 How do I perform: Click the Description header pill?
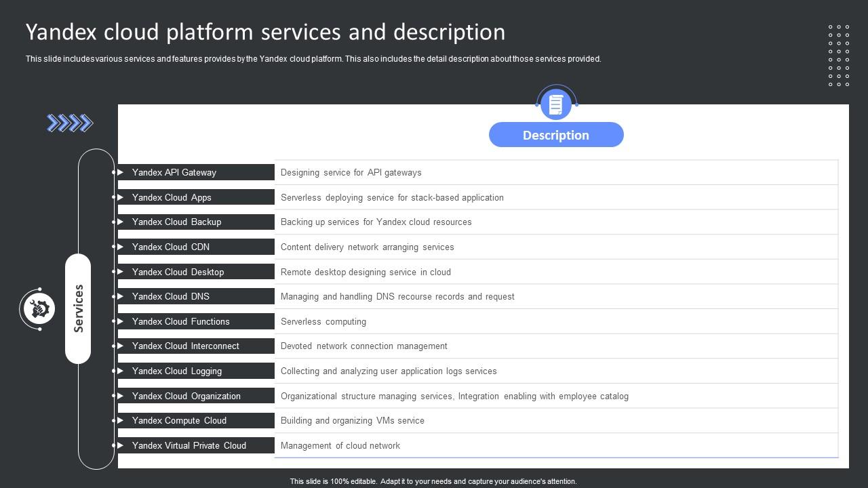click(x=556, y=135)
